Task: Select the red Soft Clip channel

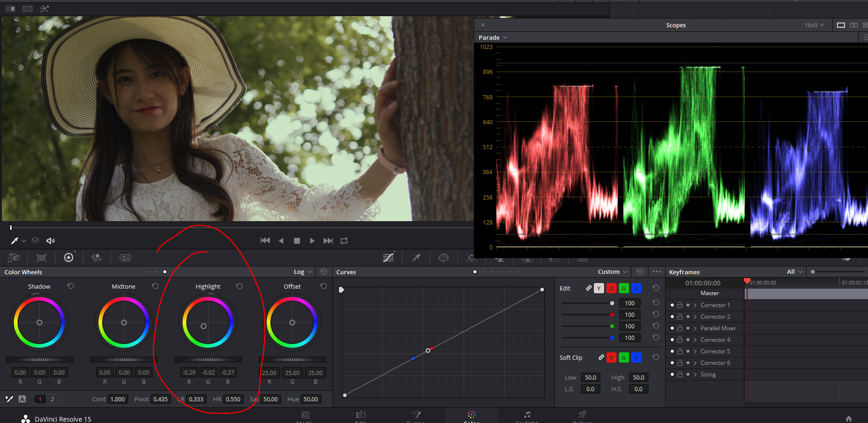Action: click(611, 358)
